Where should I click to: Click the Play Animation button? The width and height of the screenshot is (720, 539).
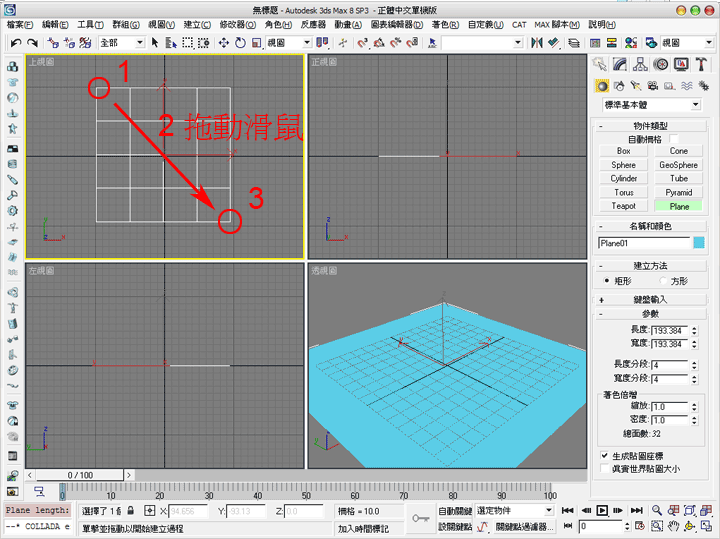click(x=602, y=511)
